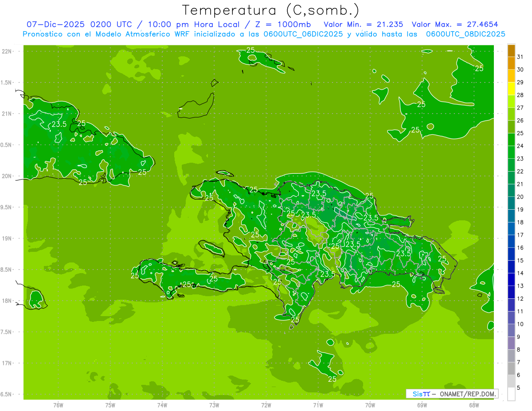Click the colorbar label '16'
Viewport: 532px width, 411px height.
pyautogui.click(x=520, y=248)
